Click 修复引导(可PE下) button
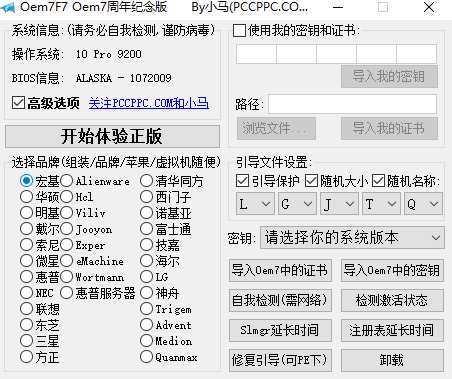The height and width of the screenshot is (379, 452). point(280,360)
